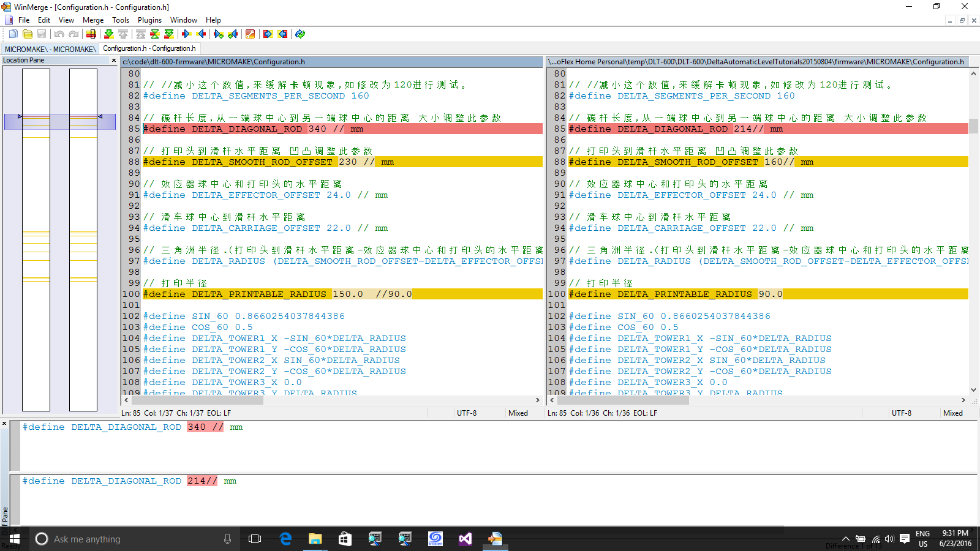Click Copy Left and Advance icon
Viewport: 980px width, 551px height.
pyautogui.click(x=233, y=34)
